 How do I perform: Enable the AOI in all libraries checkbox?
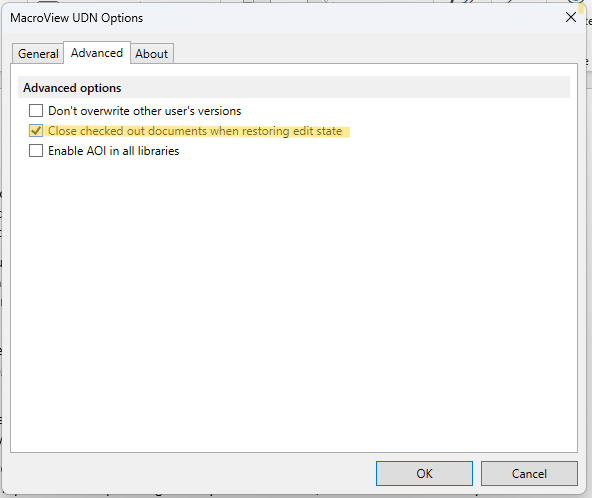pyautogui.click(x=36, y=151)
